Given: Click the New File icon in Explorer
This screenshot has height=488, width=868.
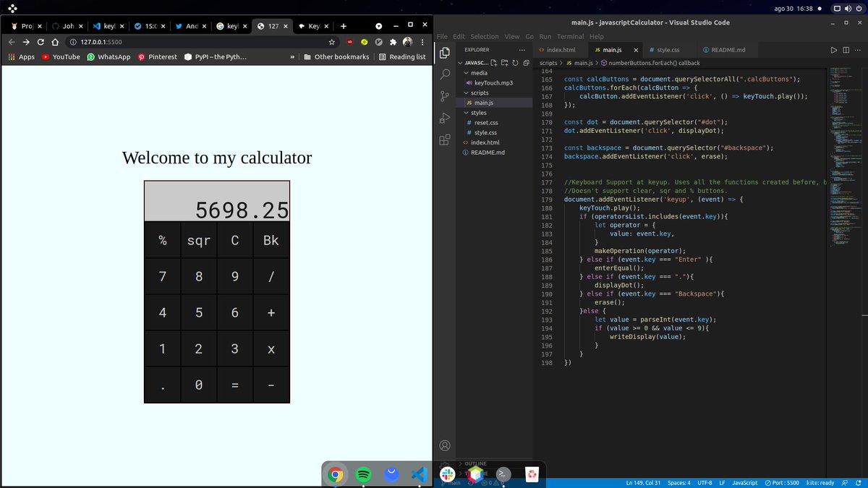Looking at the screenshot, I should point(494,63).
